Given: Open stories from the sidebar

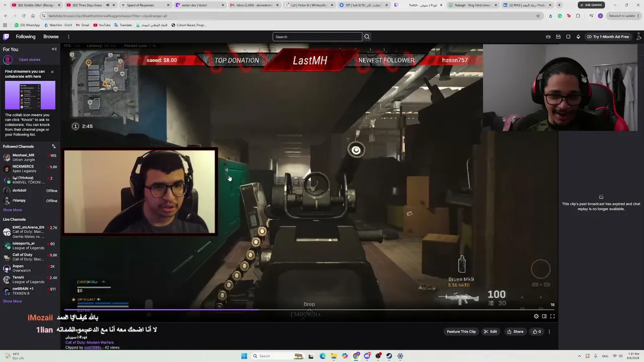Looking at the screenshot, I should pyautogui.click(x=30, y=60).
